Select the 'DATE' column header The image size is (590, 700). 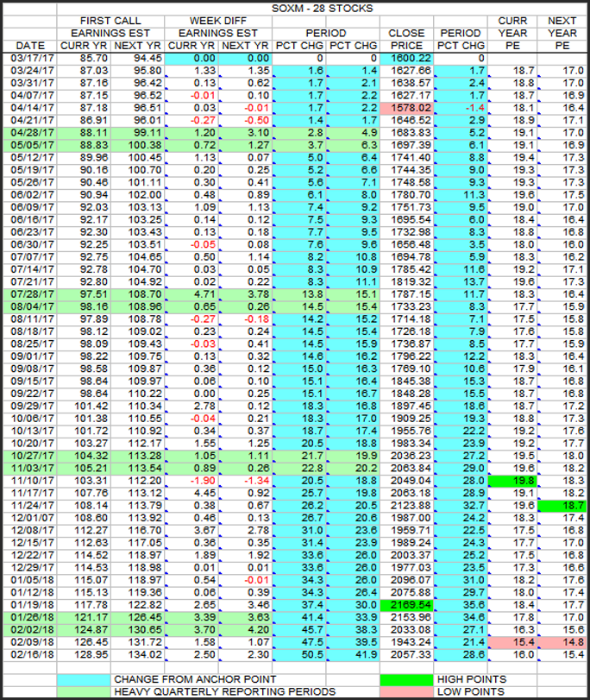30,46
